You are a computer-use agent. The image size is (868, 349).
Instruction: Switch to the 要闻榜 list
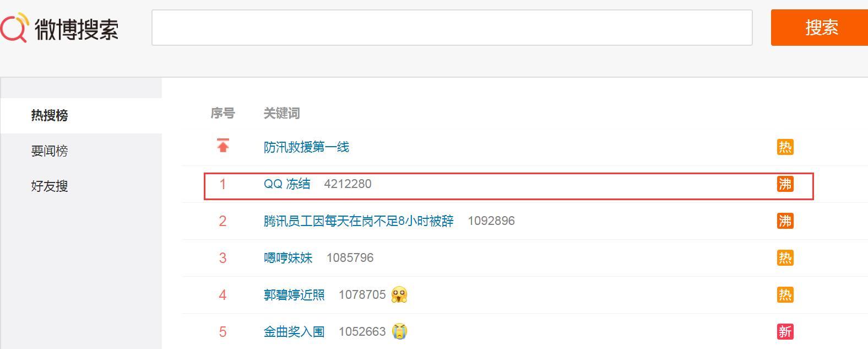50,151
